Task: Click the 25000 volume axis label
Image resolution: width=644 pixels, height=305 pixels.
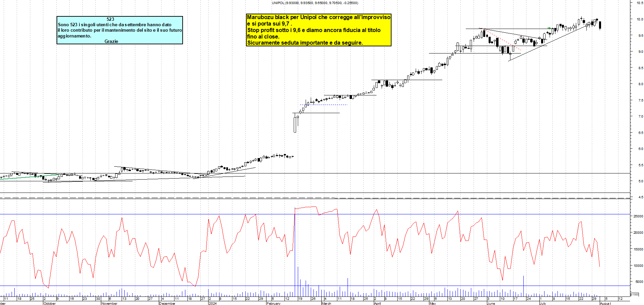Action: (638, 216)
